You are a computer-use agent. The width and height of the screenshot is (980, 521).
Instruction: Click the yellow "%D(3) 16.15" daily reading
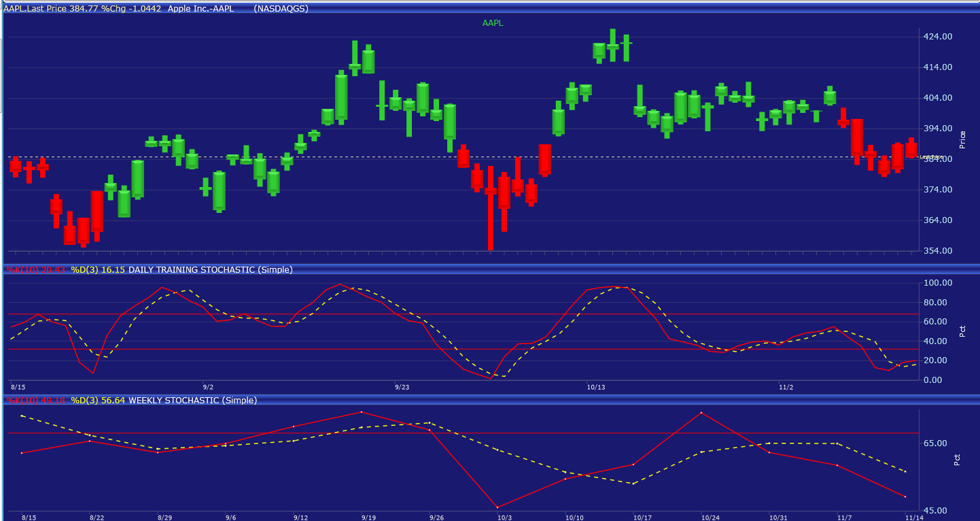pyautogui.click(x=98, y=270)
